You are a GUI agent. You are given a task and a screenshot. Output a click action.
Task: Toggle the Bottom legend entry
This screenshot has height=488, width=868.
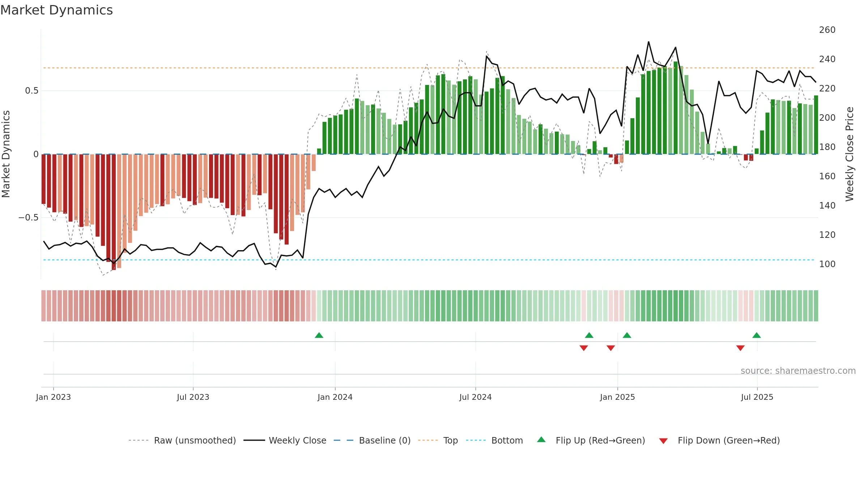pos(494,440)
